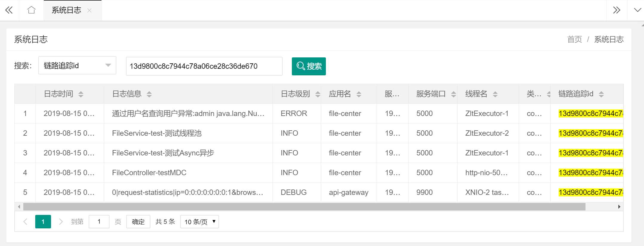Click XNIO-2 tas… thread name cell
Image resolution: width=644 pixels, height=246 pixels.
[x=488, y=192]
